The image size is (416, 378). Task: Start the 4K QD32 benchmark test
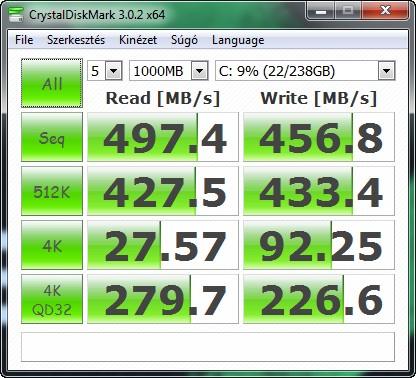[52, 299]
